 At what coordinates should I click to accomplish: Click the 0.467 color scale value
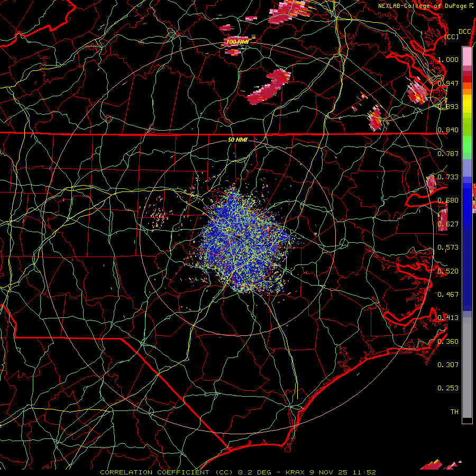[x=448, y=295]
